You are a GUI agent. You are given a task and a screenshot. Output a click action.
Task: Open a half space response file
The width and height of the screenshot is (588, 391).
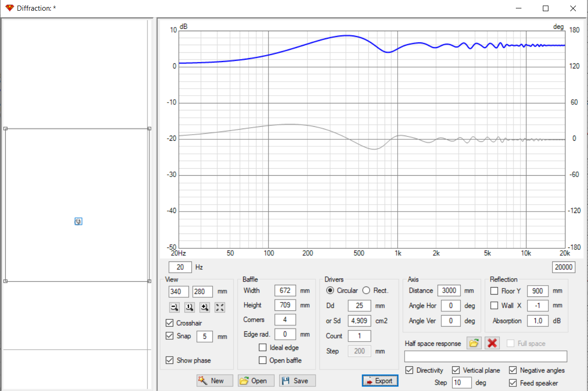(474, 343)
